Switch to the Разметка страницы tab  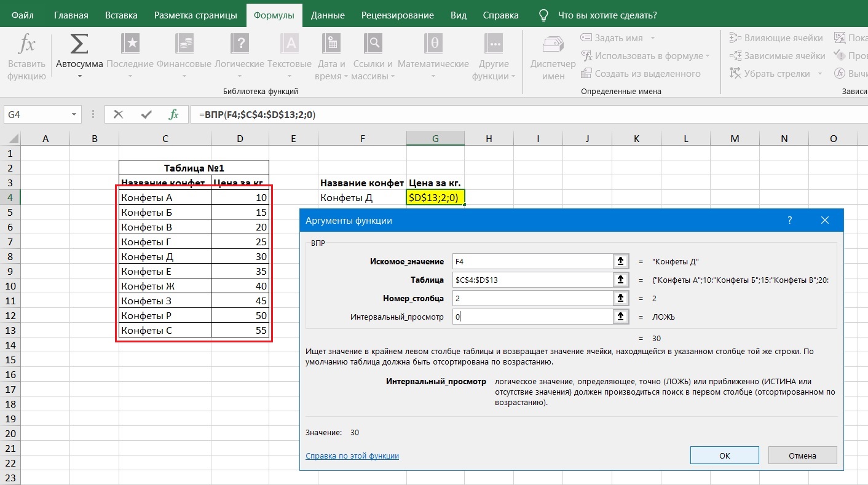tap(195, 15)
